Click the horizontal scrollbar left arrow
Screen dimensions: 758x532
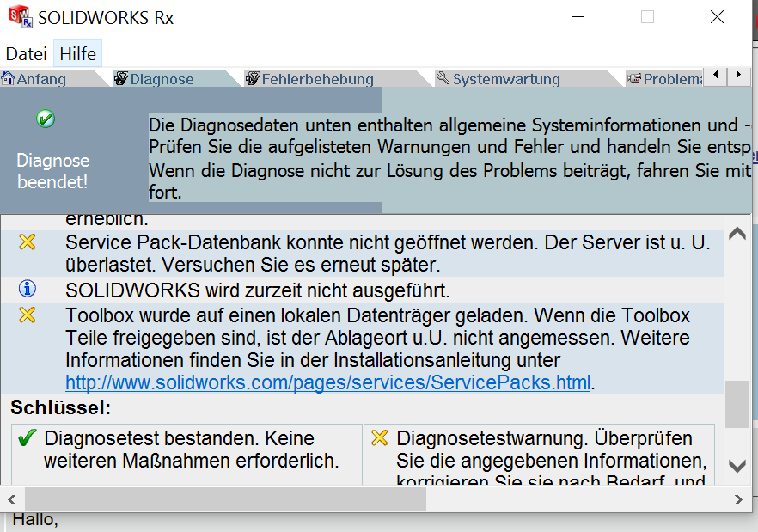[x=12, y=499]
